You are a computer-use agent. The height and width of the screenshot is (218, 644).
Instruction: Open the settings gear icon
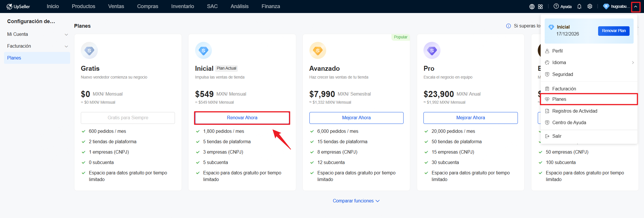(x=590, y=6)
